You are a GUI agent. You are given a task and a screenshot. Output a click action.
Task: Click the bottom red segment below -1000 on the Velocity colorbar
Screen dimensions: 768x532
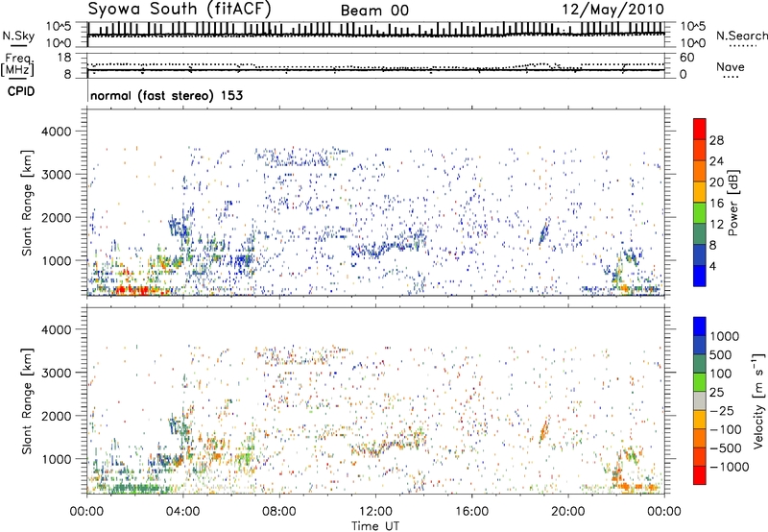click(x=700, y=475)
